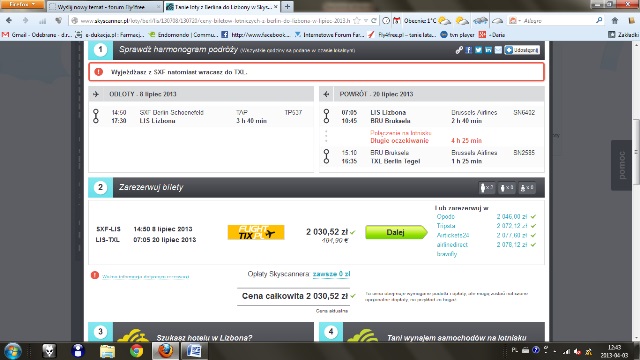The height and width of the screenshot is (360, 640).
Task: Open the Firefox application menu button
Action: pos(22,4)
